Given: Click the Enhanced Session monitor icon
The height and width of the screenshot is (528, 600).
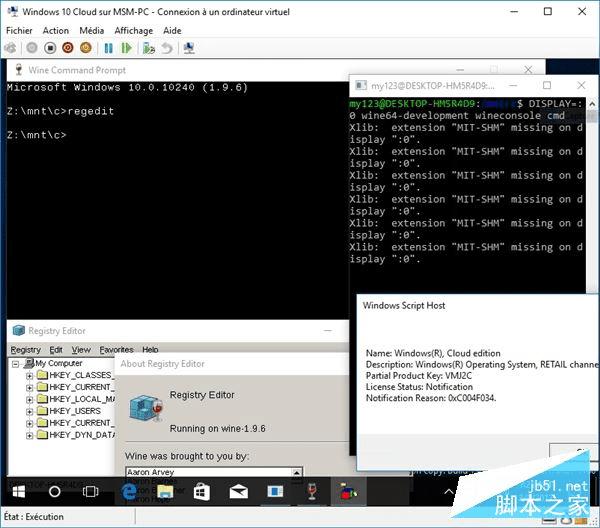Looking at the screenshot, I should [189, 48].
